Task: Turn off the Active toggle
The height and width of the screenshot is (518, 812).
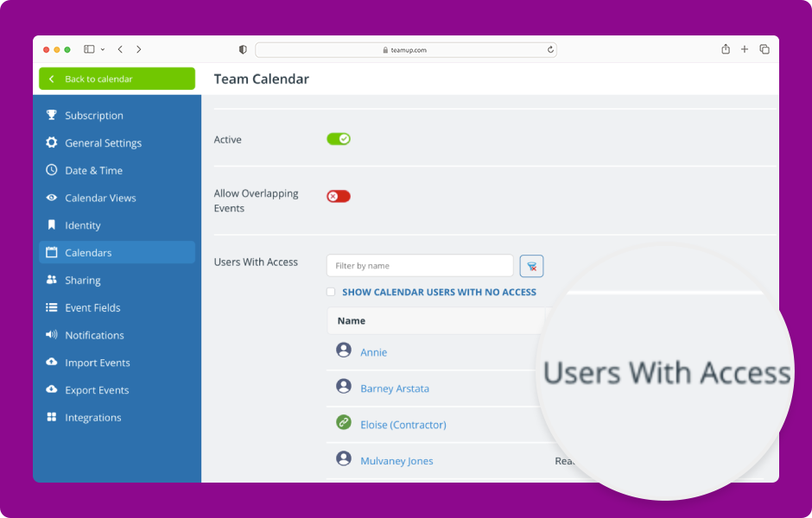Action: pyautogui.click(x=338, y=138)
